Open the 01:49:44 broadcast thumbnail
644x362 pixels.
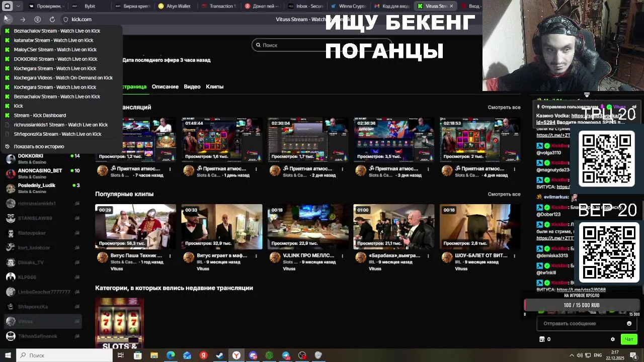pos(221,140)
